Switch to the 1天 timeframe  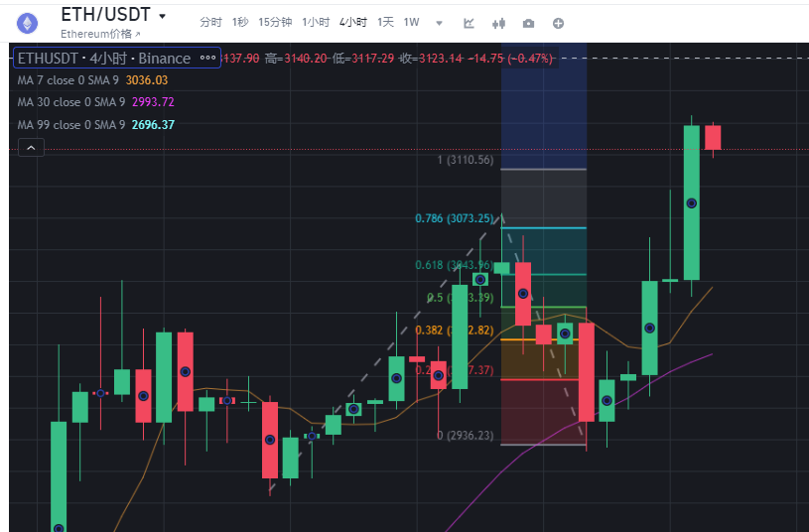(385, 22)
